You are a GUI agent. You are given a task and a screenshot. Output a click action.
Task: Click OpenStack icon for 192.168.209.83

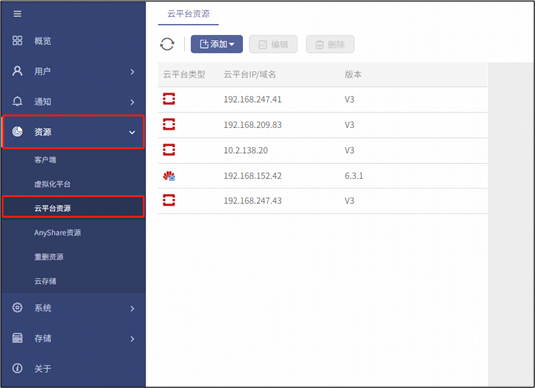169,124
